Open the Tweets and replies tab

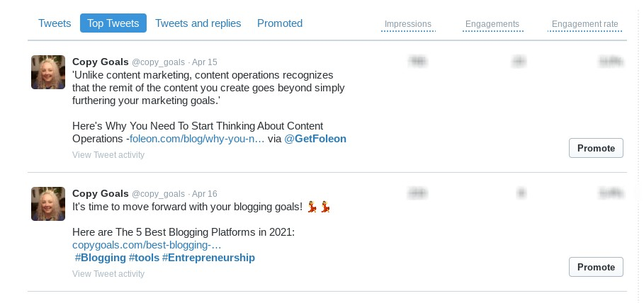pos(198,23)
